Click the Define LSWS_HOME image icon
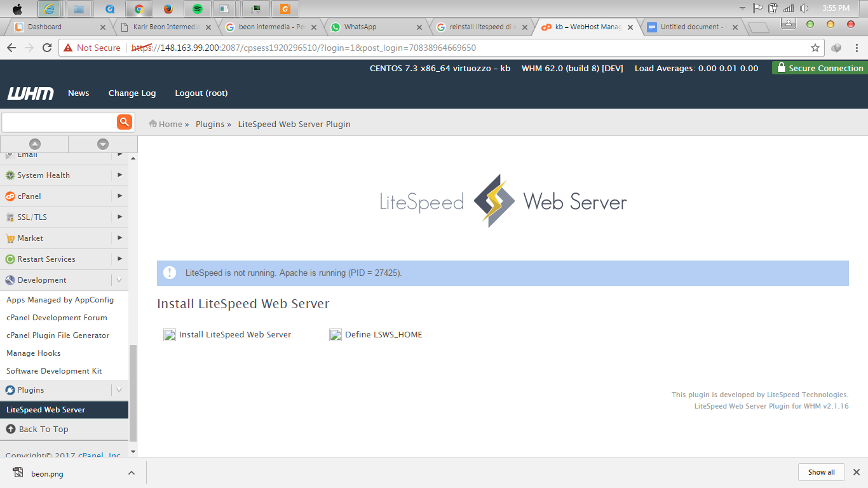 [x=336, y=335]
